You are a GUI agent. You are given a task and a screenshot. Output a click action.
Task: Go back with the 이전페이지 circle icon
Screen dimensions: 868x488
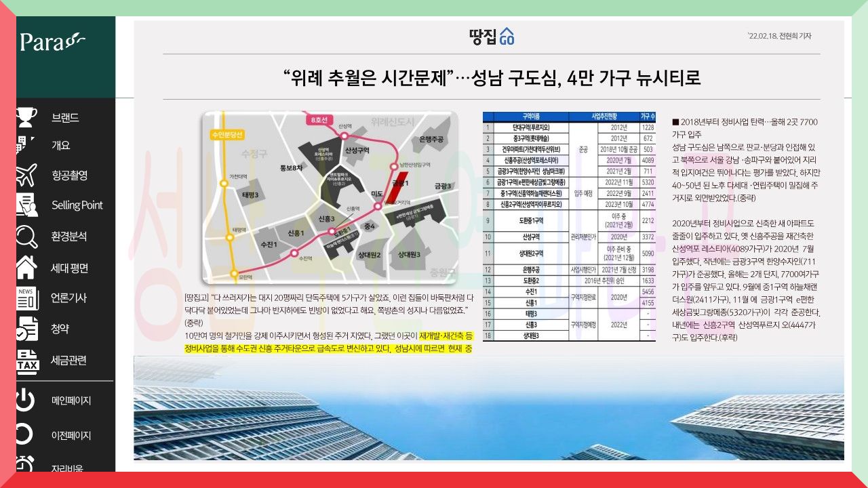pyautogui.click(x=24, y=435)
